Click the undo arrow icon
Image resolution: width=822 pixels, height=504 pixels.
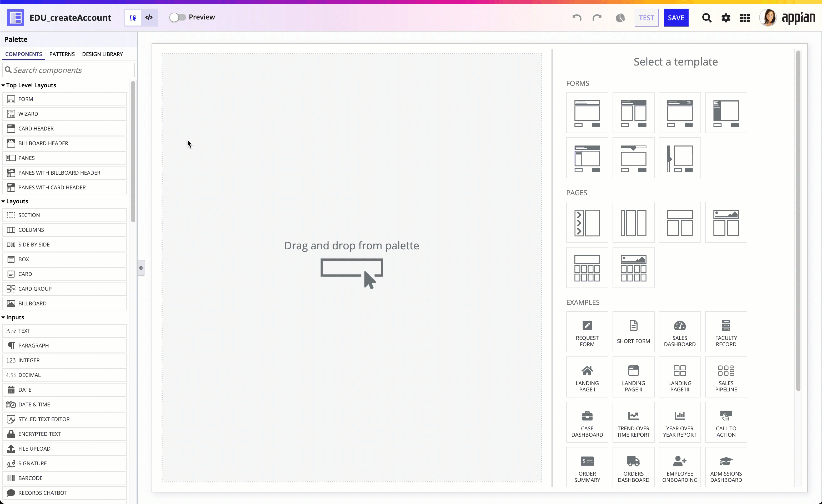pos(577,18)
